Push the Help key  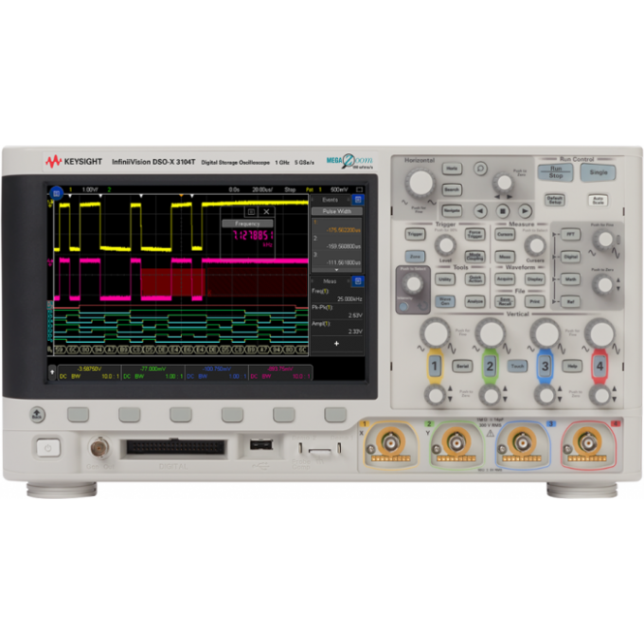point(572,366)
